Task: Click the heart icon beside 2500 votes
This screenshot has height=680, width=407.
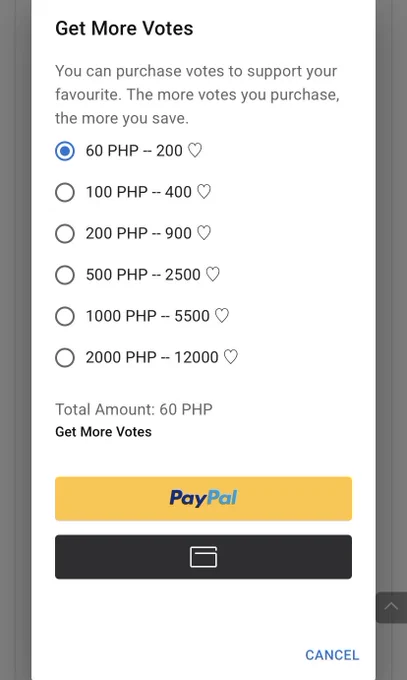Action: tap(213, 275)
